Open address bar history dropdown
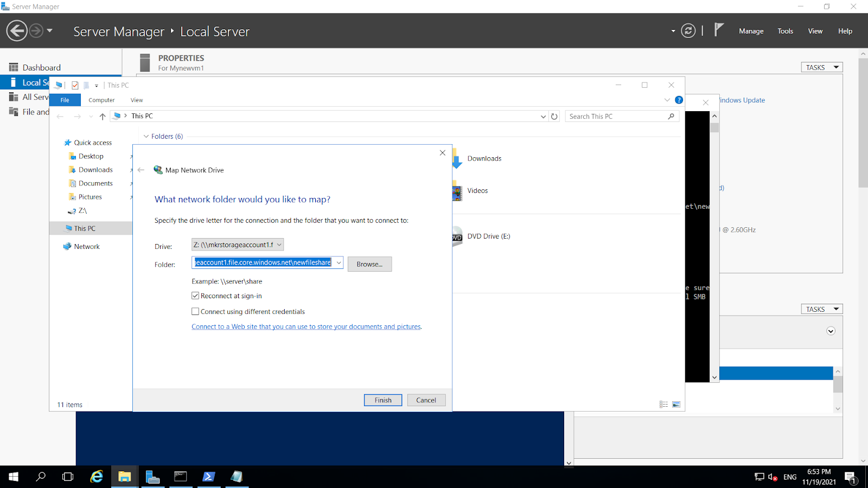 pos(543,116)
